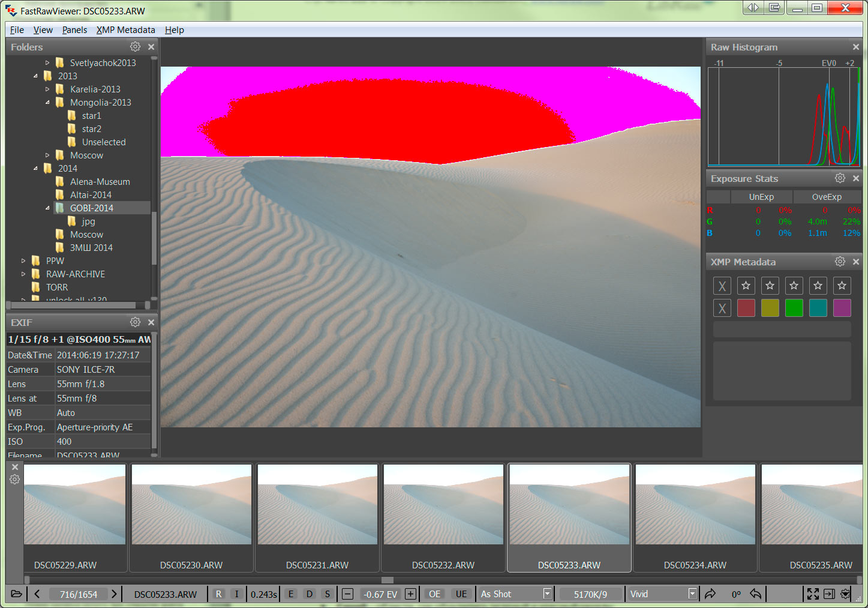Viewport: 868px width, 608px height.
Task: Clear star rating with the X box
Action: pyautogui.click(x=722, y=286)
